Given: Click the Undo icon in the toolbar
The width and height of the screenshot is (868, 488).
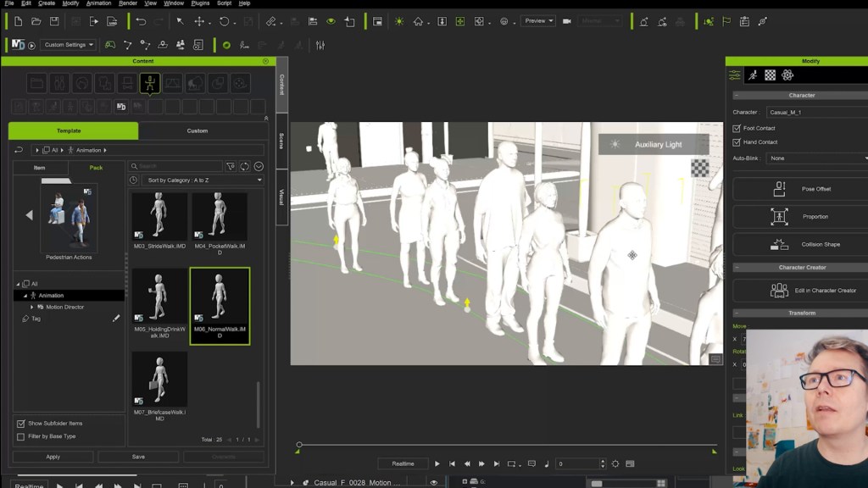Looking at the screenshot, I should click(x=141, y=21).
